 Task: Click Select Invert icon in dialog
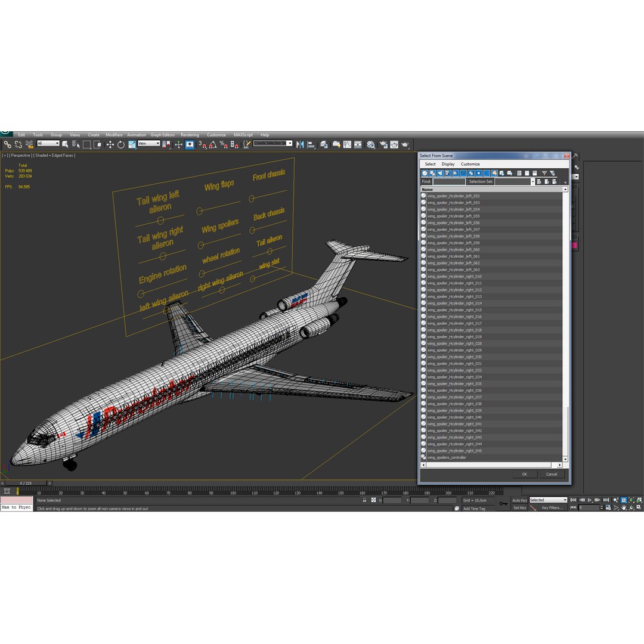click(x=535, y=173)
